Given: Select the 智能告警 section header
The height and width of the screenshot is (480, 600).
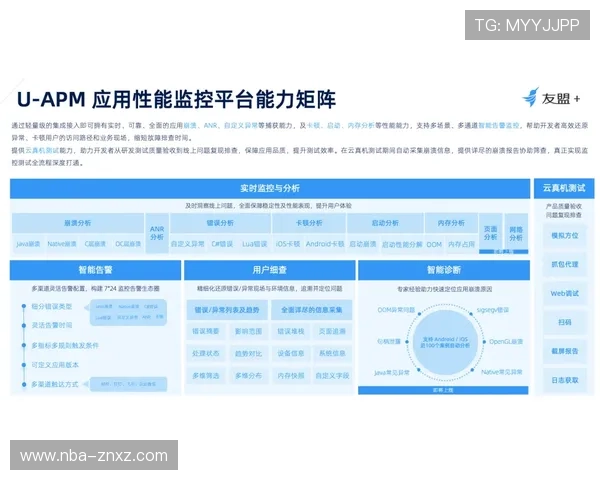Looking at the screenshot, I should coord(95,270).
